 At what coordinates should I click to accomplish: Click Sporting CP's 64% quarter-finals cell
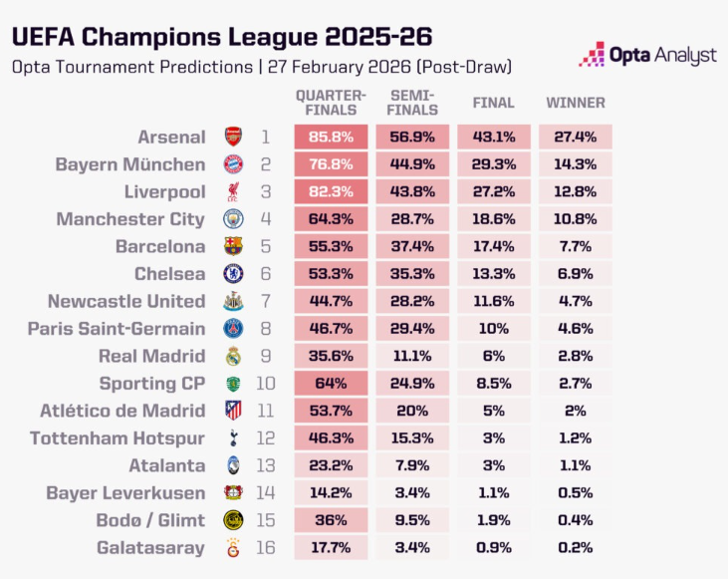point(332,384)
